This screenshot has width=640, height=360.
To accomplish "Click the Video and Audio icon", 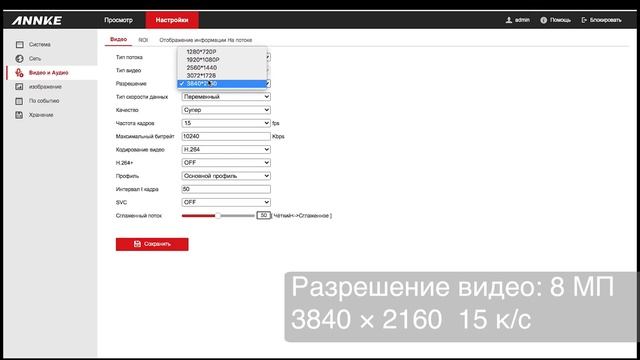I will click(x=19, y=73).
